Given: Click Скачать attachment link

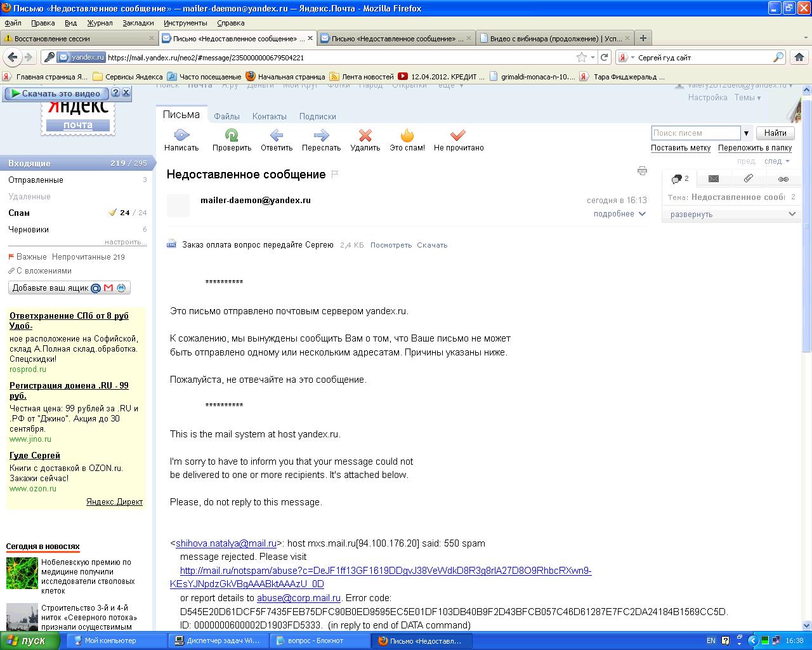Looking at the screenshot, I should (432, 245).
